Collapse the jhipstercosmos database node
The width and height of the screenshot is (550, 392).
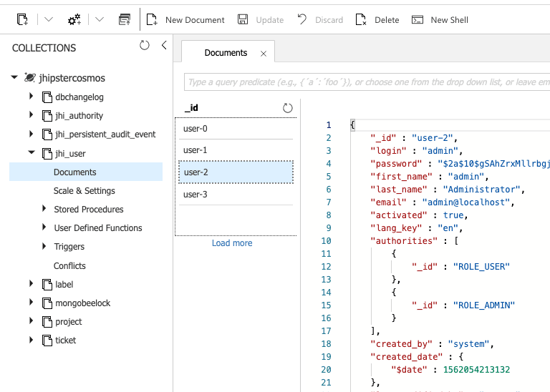[x=14, y=77]
